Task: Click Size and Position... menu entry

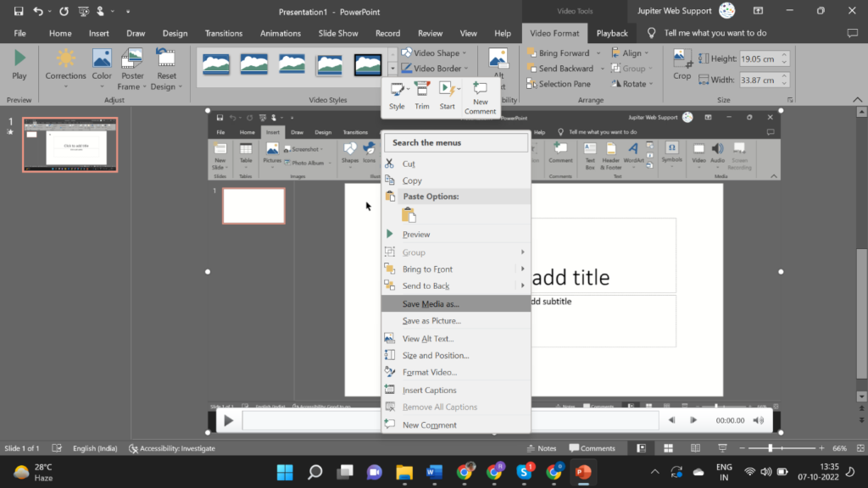Action: (x=456, y=355)
